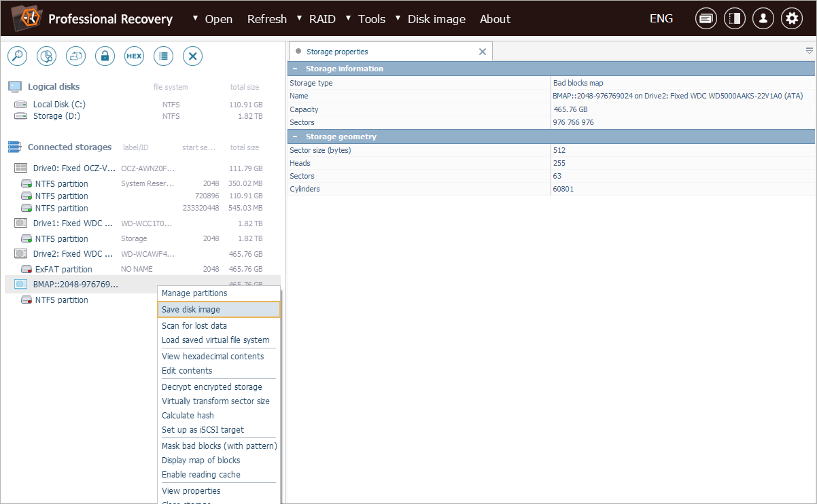The width and height of the screenshot is (817, 504).
Task: Select Display map of blocks
Action: pyautogui.click(x=218, y=461)
